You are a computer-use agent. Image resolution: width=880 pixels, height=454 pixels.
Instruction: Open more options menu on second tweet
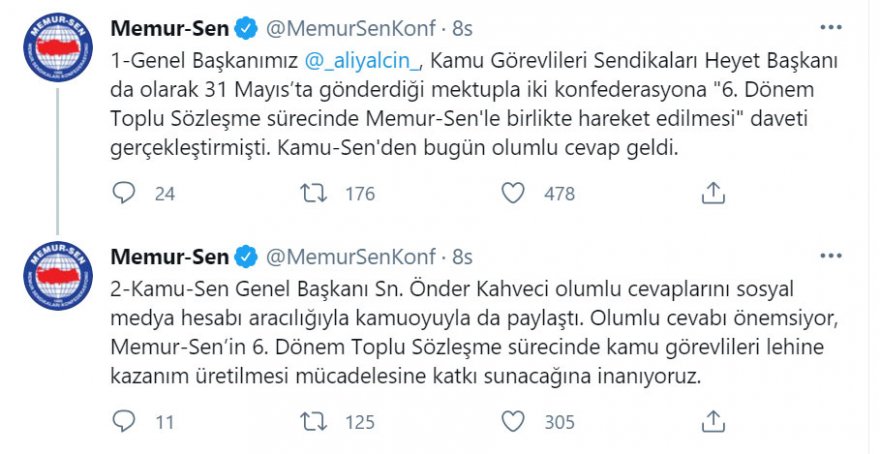[830, 256]
